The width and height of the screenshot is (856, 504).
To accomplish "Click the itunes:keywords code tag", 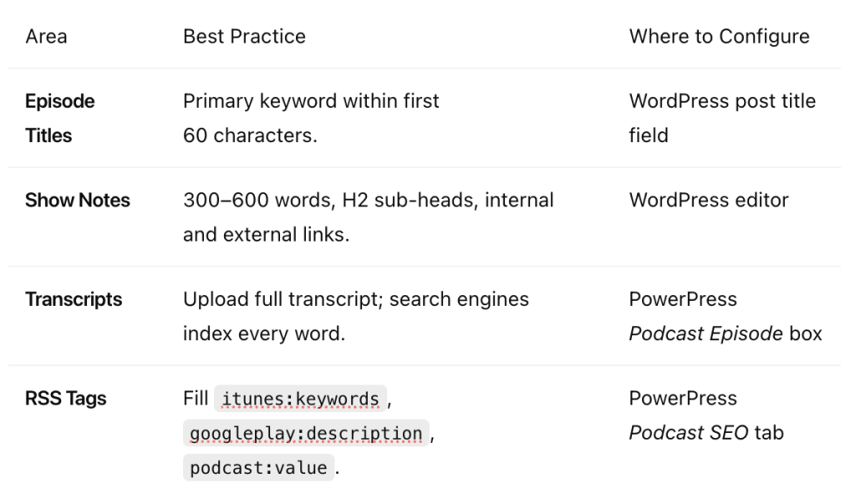I will [x=300, y=400].
